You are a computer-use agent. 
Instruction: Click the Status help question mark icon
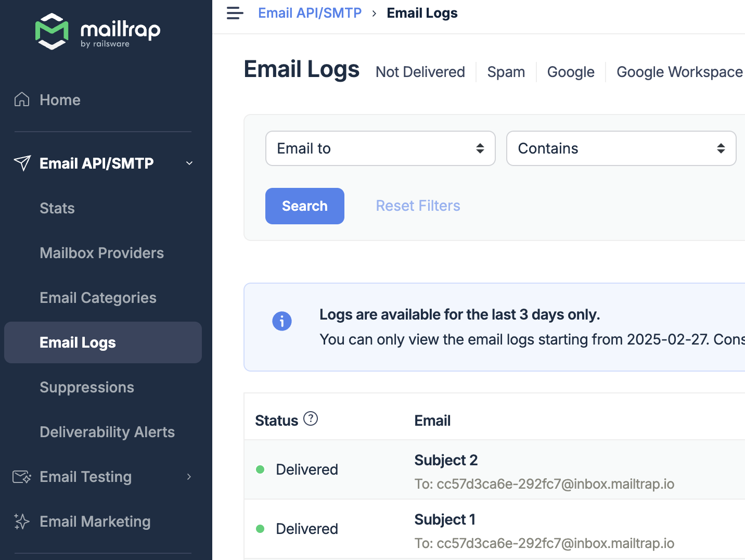(x=311, y=418)
